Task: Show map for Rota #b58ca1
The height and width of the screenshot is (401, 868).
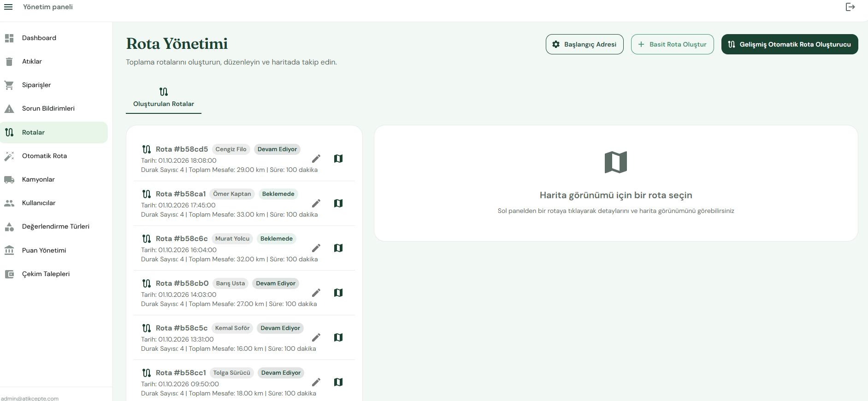Action: (338, 203)
